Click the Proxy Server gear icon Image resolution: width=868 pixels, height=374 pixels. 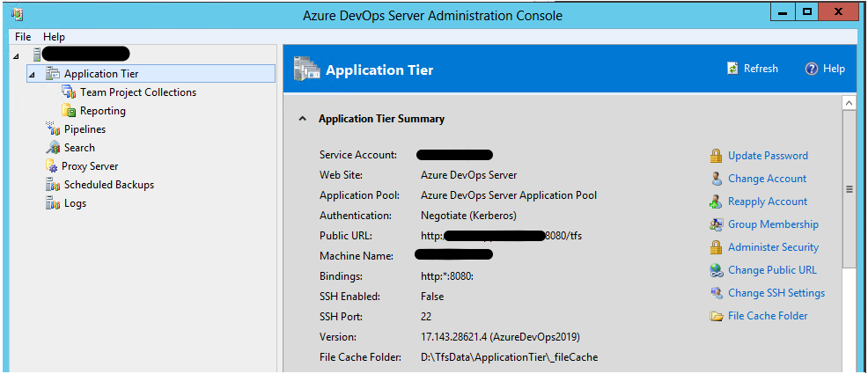click(51, 166)
